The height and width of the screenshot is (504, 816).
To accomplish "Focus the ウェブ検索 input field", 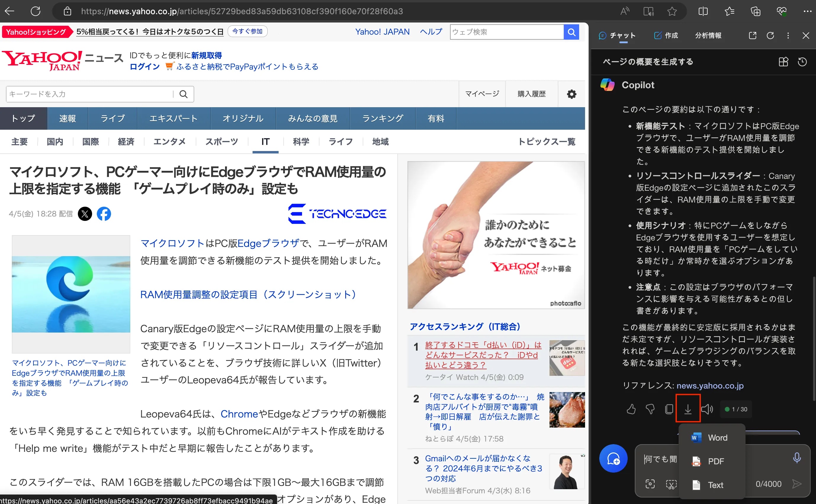I will 507,32.
